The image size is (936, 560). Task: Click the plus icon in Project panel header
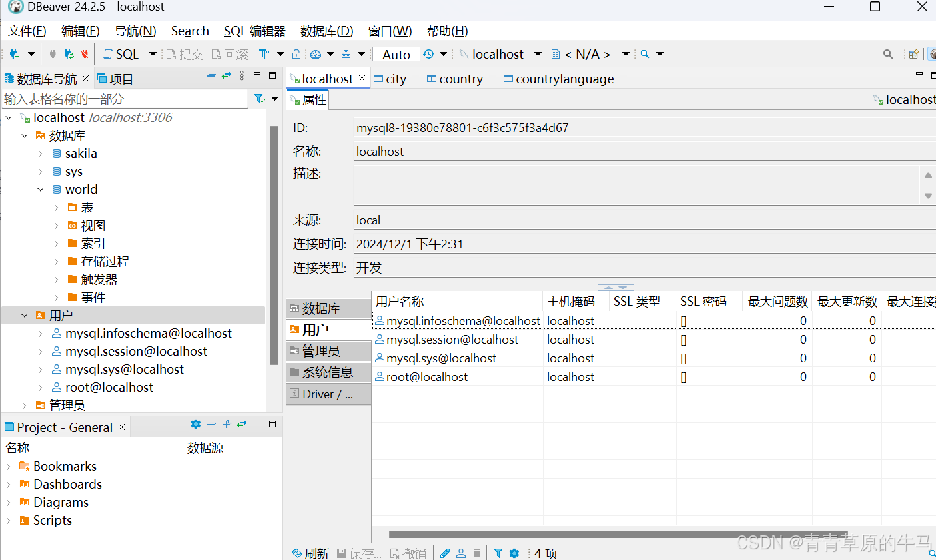[227, 424]
